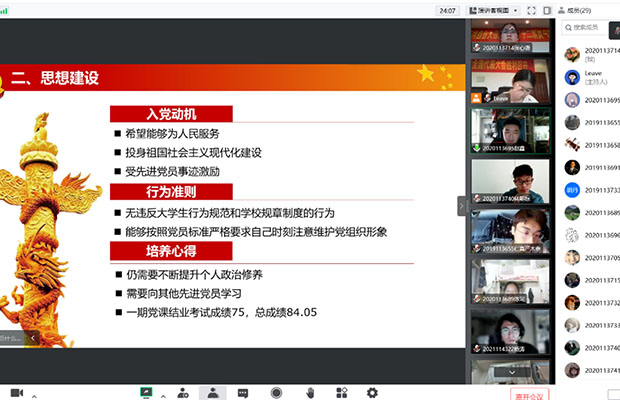This screenshot has width=620, height=400.
Task: Open the settings gear in toolbar
Action: point(372,393)
